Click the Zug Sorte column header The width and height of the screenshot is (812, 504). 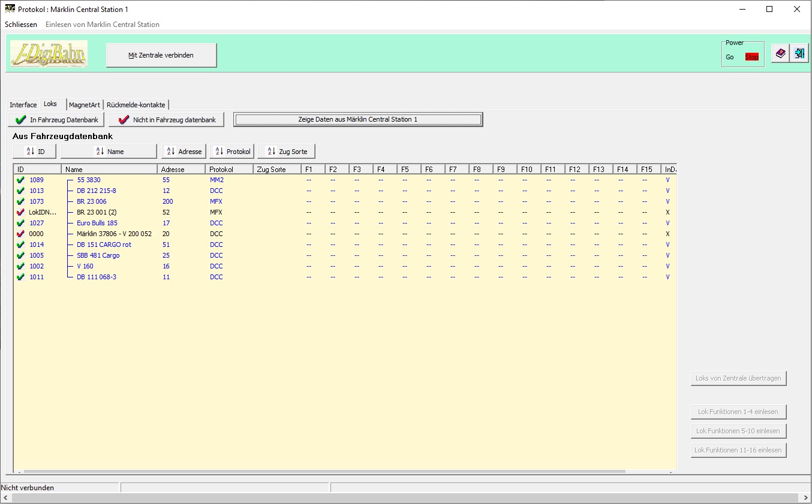pyautogui.click(x=277, y=170)
